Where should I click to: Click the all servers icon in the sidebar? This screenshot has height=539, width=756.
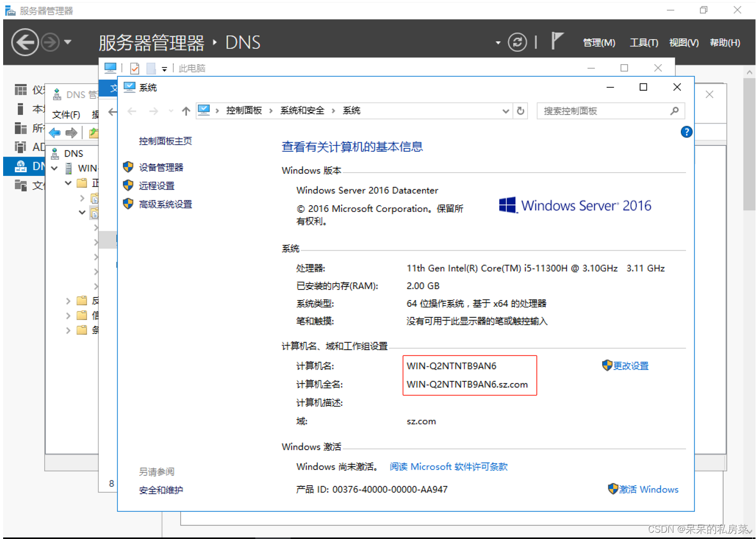[x=21, y=128]
